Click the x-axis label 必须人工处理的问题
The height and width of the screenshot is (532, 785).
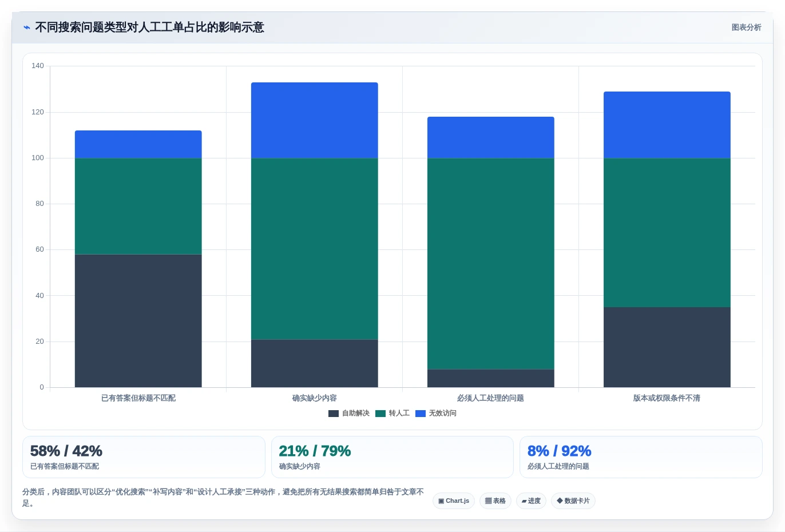(491, 398)
